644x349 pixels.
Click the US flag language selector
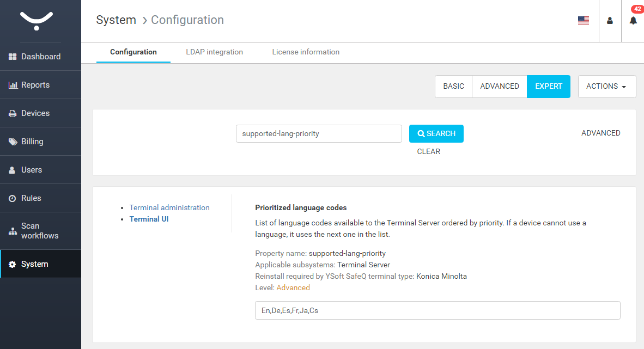583,21
